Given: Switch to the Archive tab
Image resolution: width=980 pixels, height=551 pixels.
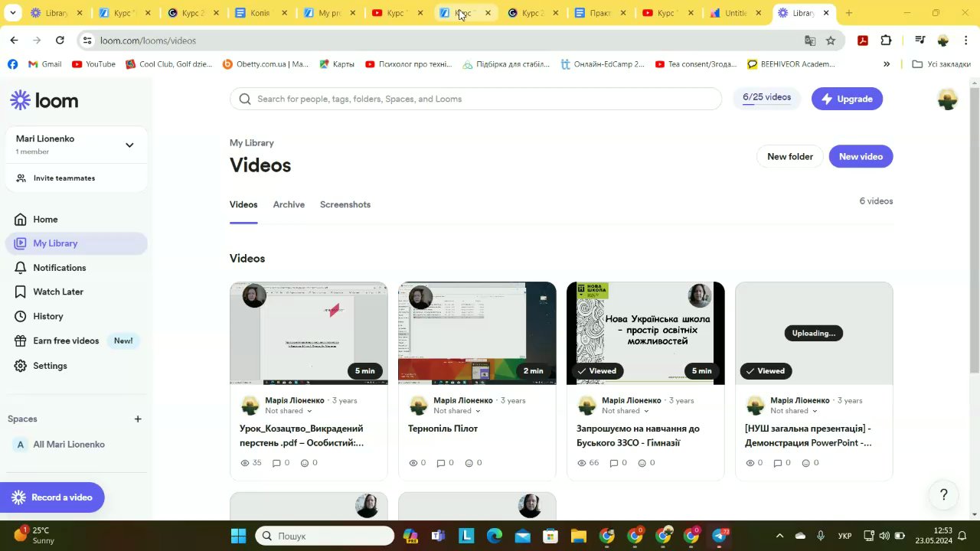Looking at the screenshot, I should pos(289,204).
